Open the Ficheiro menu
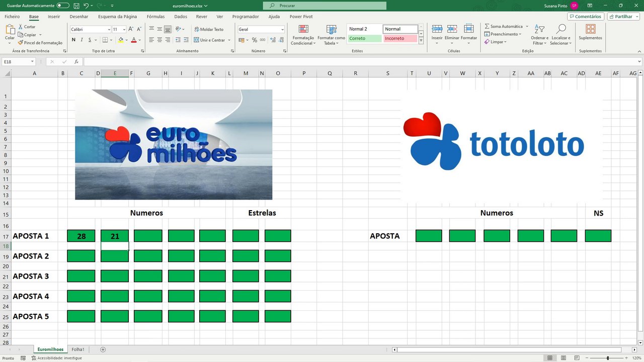 click(12, 17)
